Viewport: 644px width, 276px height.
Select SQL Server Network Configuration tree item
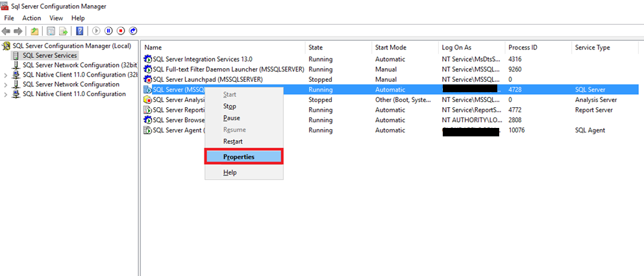point(71,84)
